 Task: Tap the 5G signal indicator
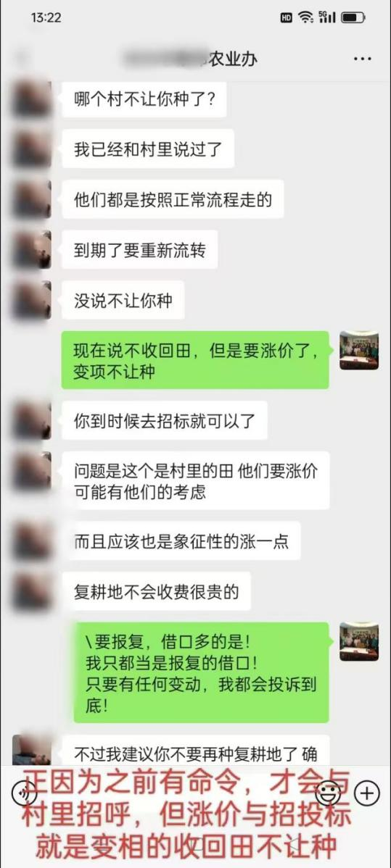pyautogui.click(x=327, y=17)
